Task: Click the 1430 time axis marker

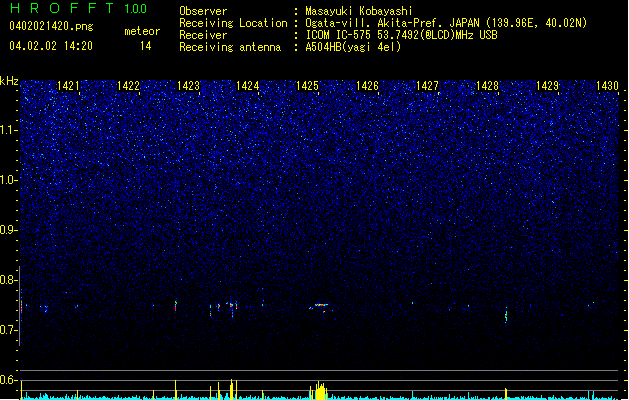Action: pyautogui.click(x=607, y=86)
